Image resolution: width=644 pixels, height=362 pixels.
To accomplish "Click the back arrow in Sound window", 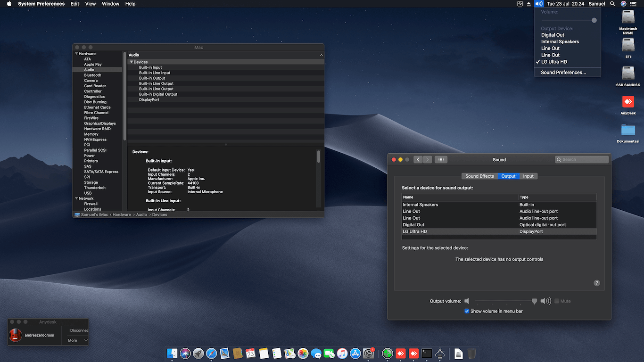I will pyautogui.click(x=418, y=160).
